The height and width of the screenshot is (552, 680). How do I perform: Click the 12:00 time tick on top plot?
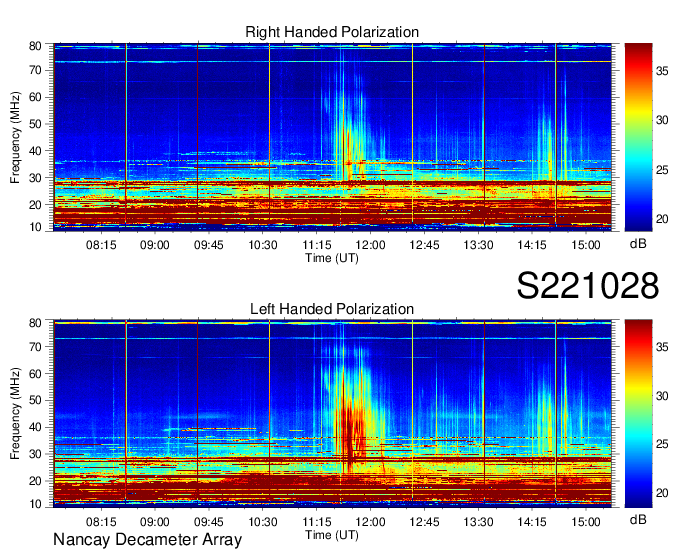click(370, 245)
